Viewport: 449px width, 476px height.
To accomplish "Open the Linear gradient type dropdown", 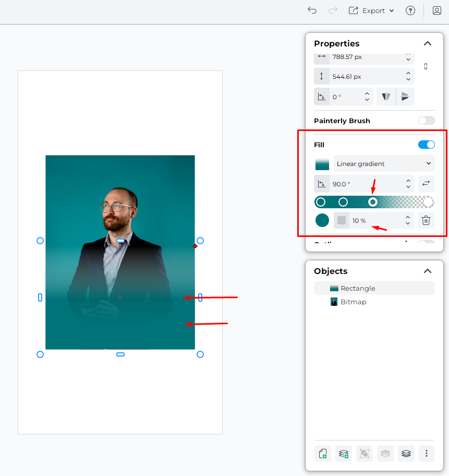I will (x=384, y=163).
